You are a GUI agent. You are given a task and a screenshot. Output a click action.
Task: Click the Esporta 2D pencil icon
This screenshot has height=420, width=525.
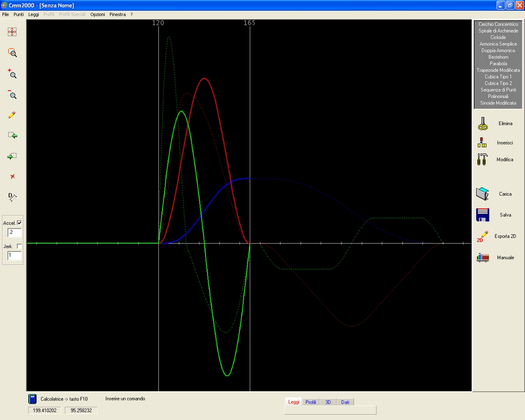(x=482, y=236)
